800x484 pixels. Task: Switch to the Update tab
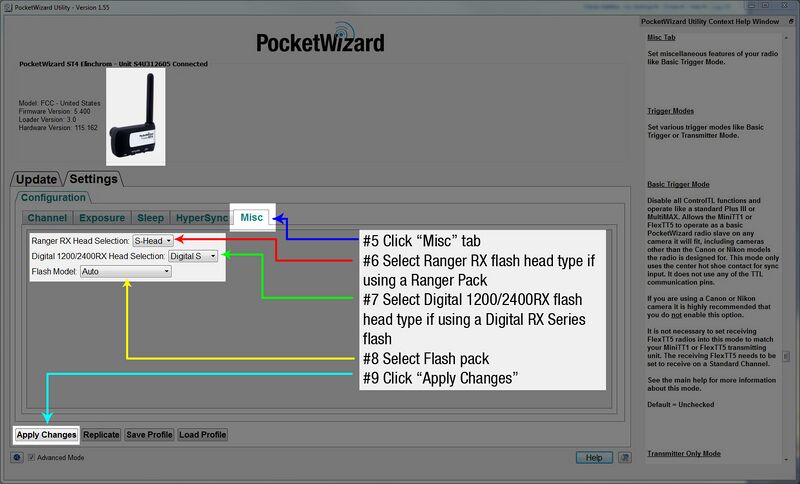click(36, 179)
